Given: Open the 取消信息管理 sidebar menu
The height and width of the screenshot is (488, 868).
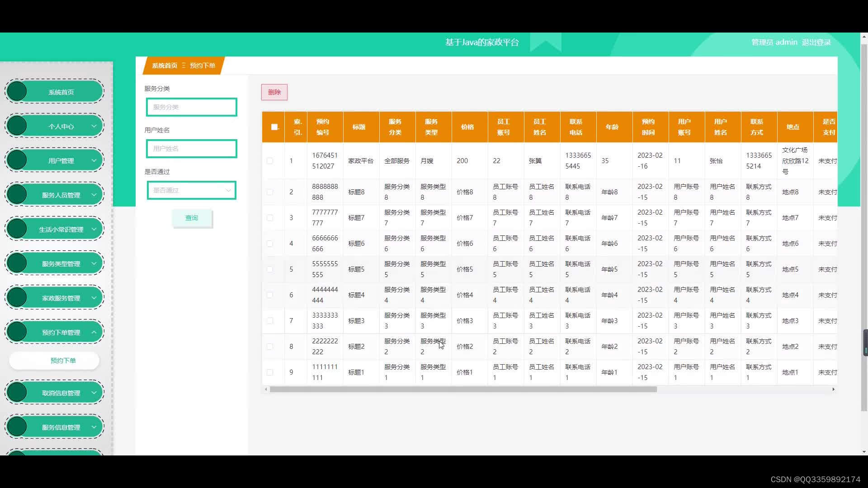Looking at the screenshot, I should (x=54, y=393).
